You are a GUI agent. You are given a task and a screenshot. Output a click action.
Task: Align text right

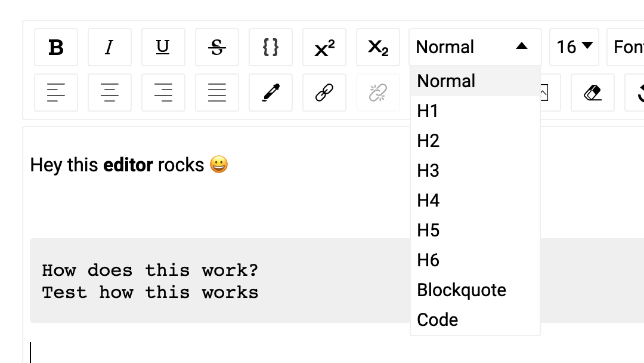point(163,93)
